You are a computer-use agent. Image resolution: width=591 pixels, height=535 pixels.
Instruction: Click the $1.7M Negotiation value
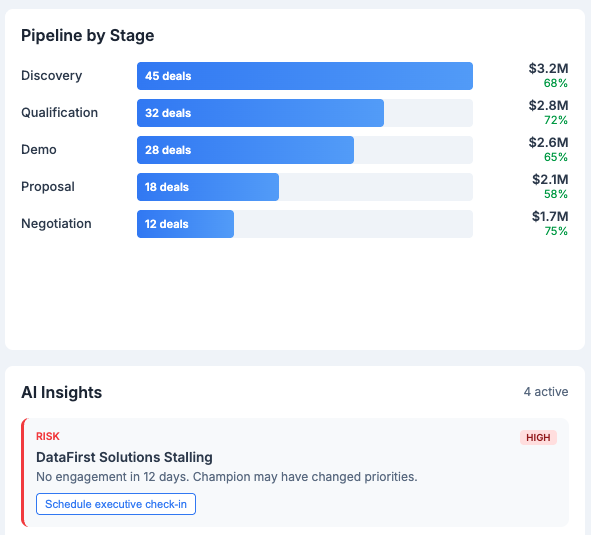550,216
